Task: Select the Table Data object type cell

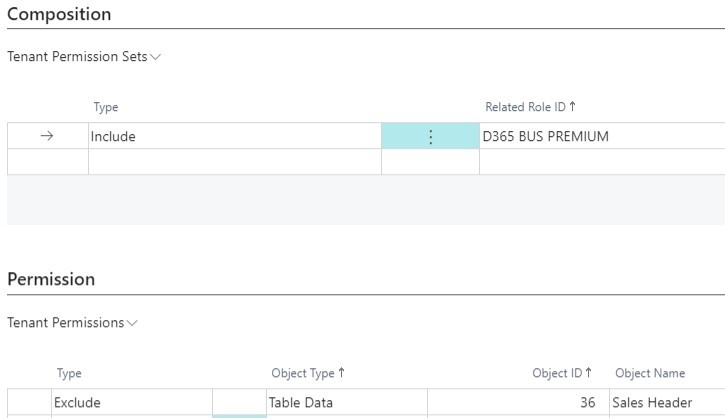Action: point(345,403)
